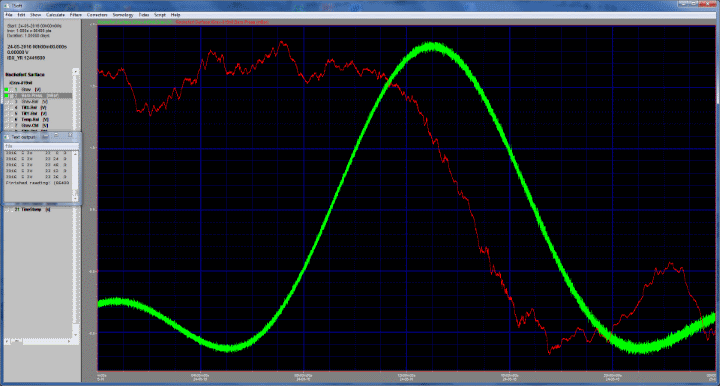Enable checkbox for channel 4 TiltX-Bal

point(6,107)
